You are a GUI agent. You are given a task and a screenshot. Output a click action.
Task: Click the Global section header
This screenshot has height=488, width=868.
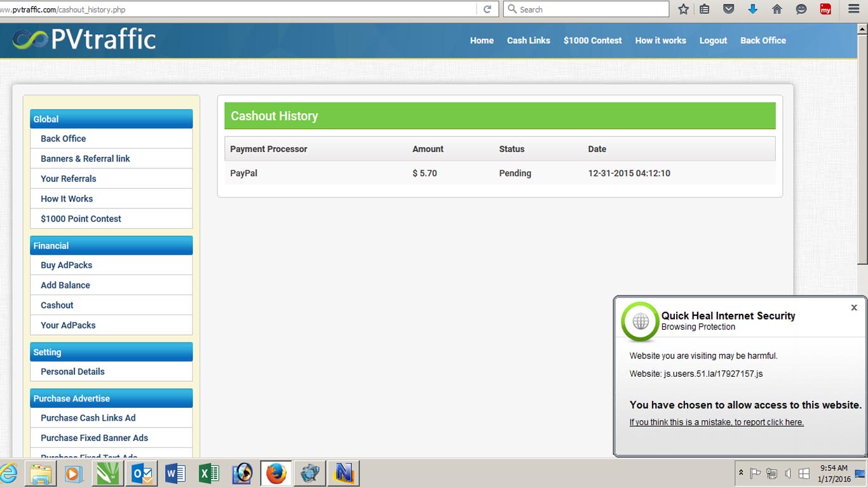tap(111, 119)
